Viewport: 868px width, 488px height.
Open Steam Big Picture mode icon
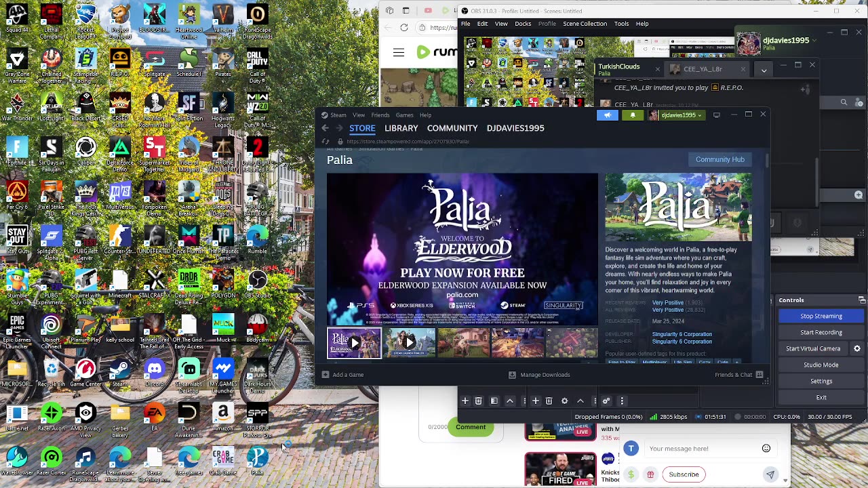[x=716, y=115]
